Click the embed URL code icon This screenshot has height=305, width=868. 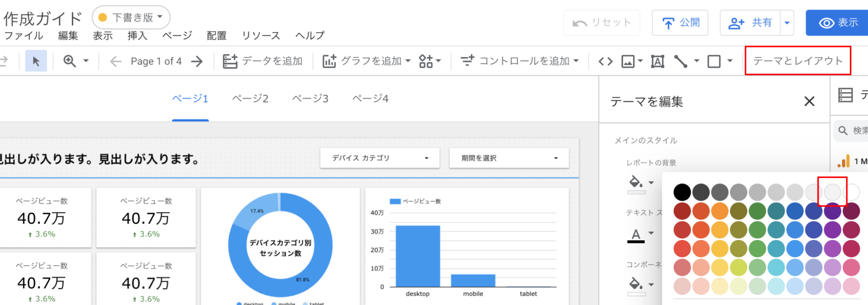[605, 61]
